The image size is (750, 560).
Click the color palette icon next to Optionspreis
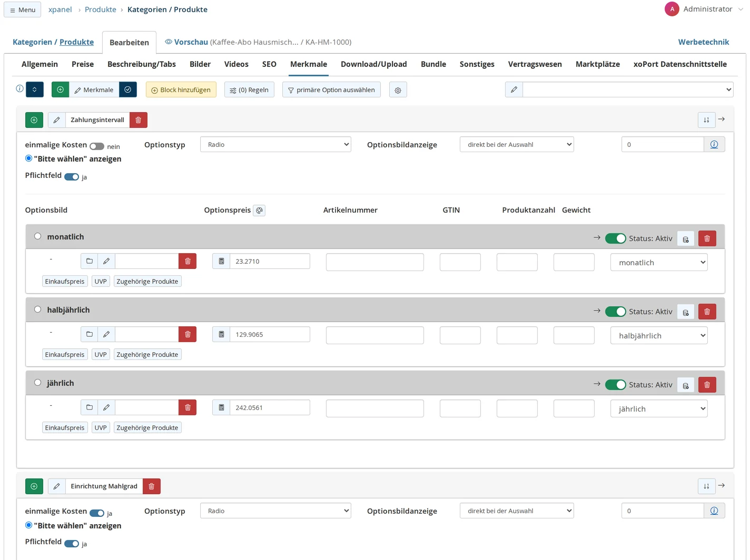[x=259, y=211]
